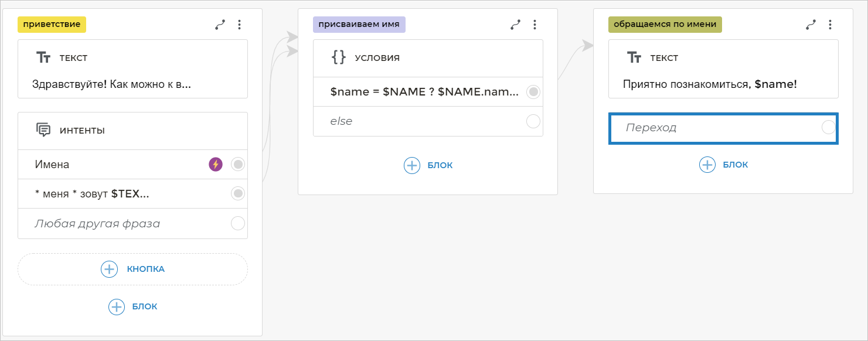Click the БЛОК button in the обращаемся по имени card
The height and width of the screenshot is (341, 868).
click(x=724, y=165)
